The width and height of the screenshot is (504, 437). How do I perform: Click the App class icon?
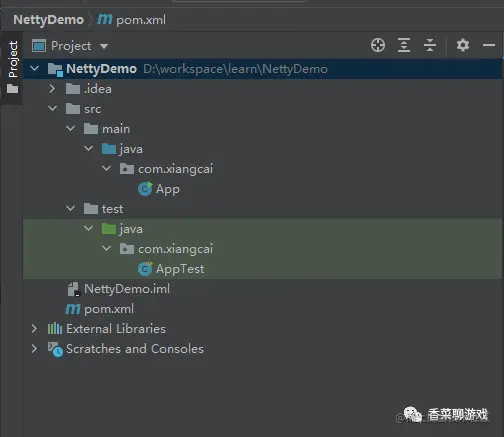pyautogui.click(x=145, y=189)
